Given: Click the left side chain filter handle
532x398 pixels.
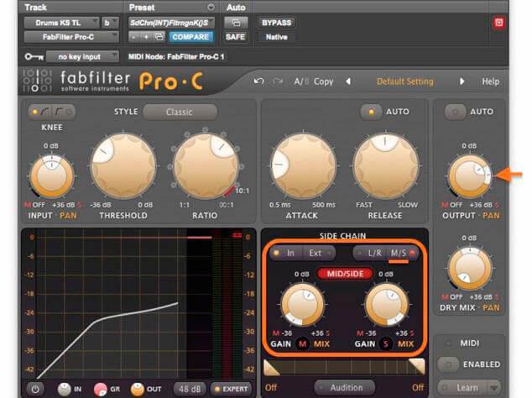Looking at the screenshot, I should (x=271, y=368).
